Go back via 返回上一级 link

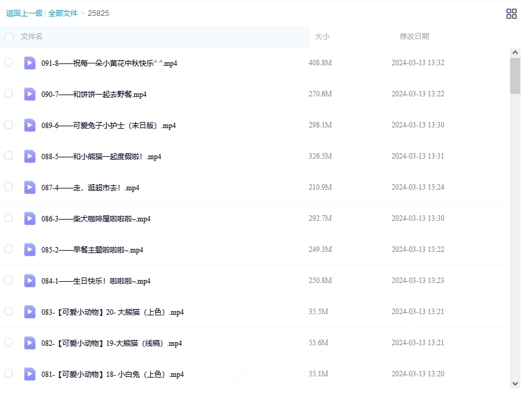[x=24, y=13]
